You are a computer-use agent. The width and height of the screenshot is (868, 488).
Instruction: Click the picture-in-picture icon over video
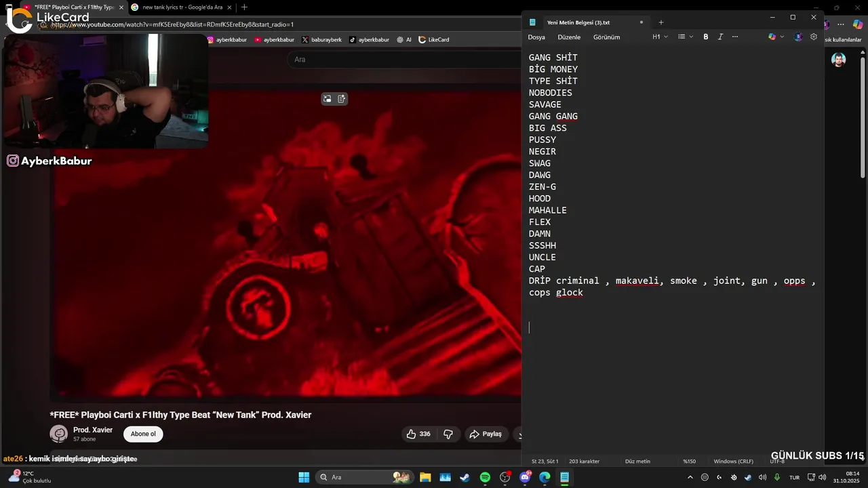pyautogui.click(x=327, y=99)
